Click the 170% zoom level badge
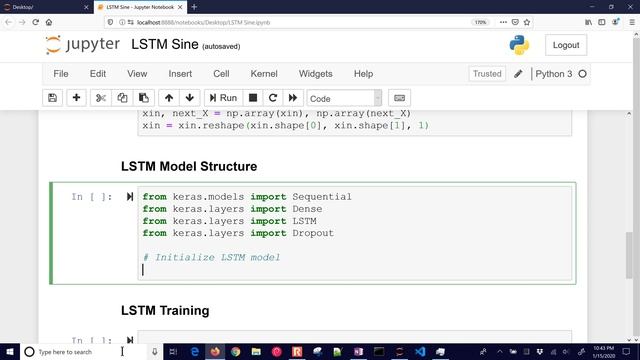 (480, 22)
